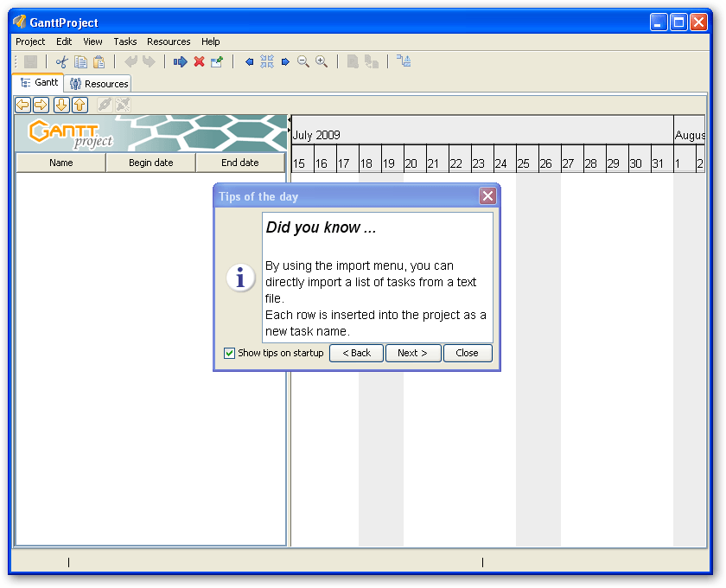726x588 pixels.
Task: Zoom out with the minus magnifier
Action: (303, 61)
